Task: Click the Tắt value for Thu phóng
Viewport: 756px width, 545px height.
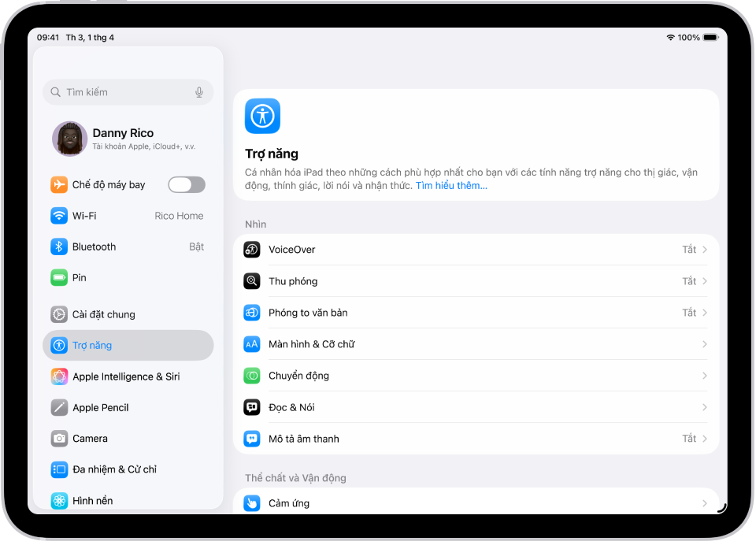Action: coord(689,281)
